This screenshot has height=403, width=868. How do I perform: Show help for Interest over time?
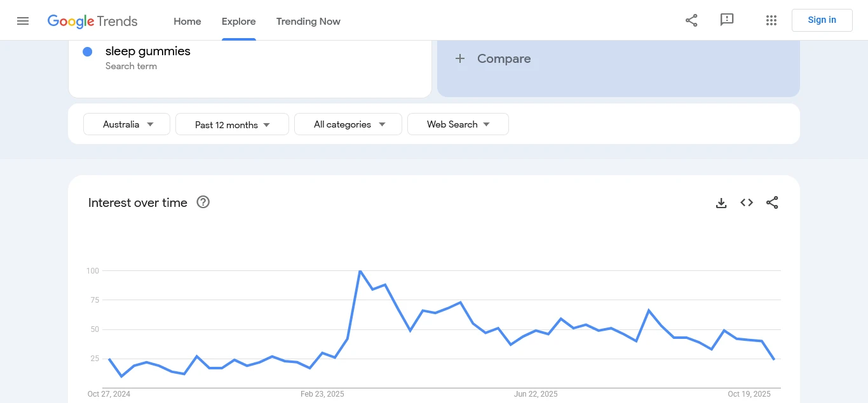[203, 202]
